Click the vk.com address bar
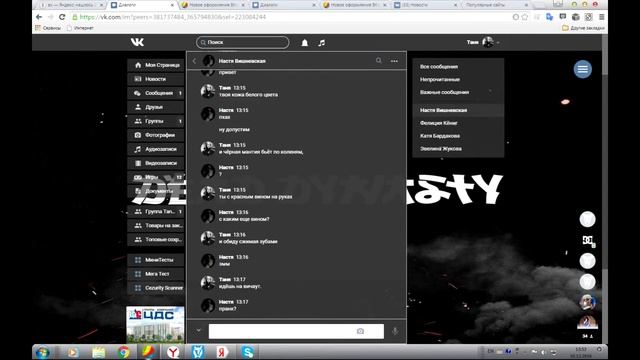This screenshot has width=640, height=360. [290, 17]
